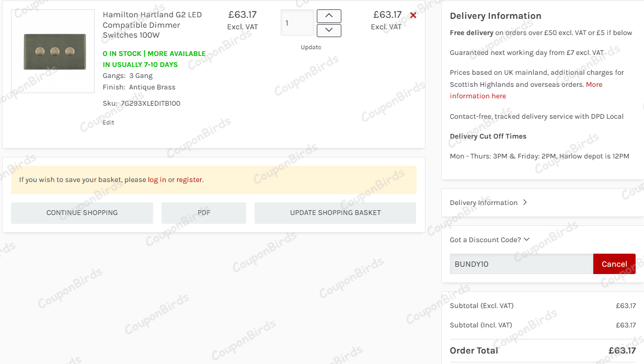Screen dimensions: 644x364
Task: Increase quantity with up arrow
Action: coord(329,16)
